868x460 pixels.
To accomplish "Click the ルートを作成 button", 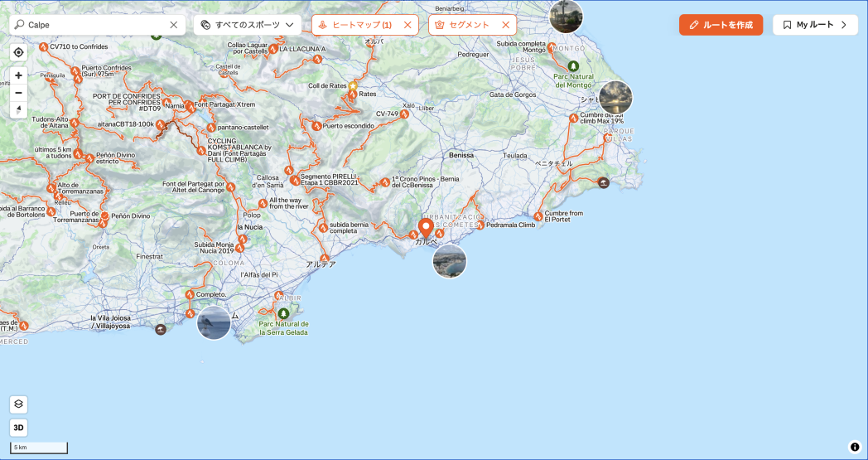I will click(721, 25).
